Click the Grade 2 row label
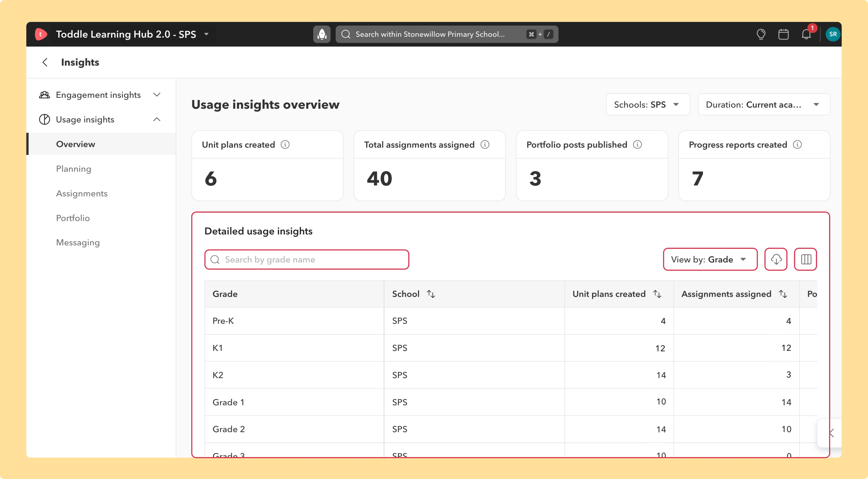868x479 pixels. pyautogui.click(x=229, y=429)
